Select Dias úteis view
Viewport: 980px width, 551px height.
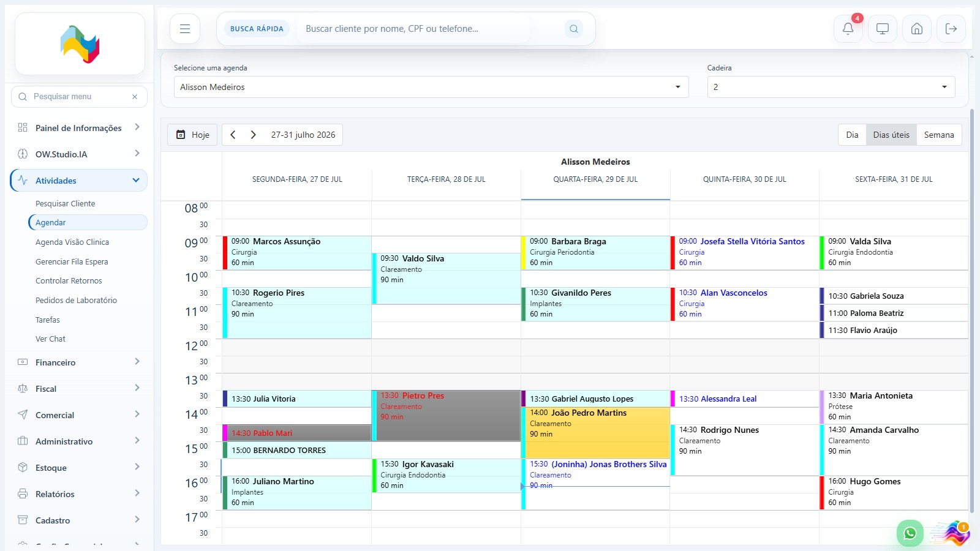(x=891, y=135)
